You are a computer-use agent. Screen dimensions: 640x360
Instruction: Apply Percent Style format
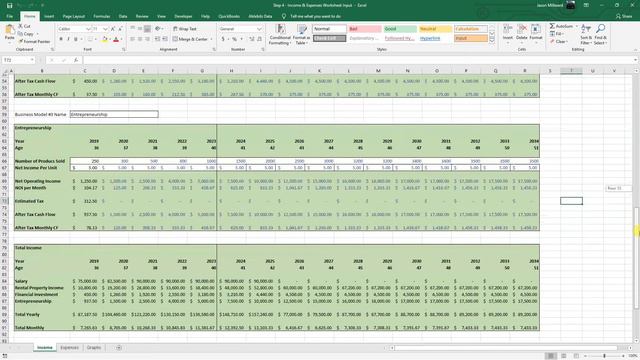coord(234,39)
